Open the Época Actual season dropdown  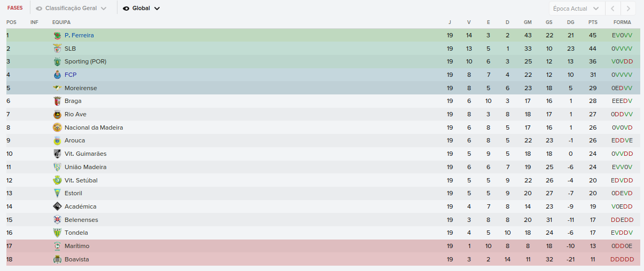tap(577, 9)
